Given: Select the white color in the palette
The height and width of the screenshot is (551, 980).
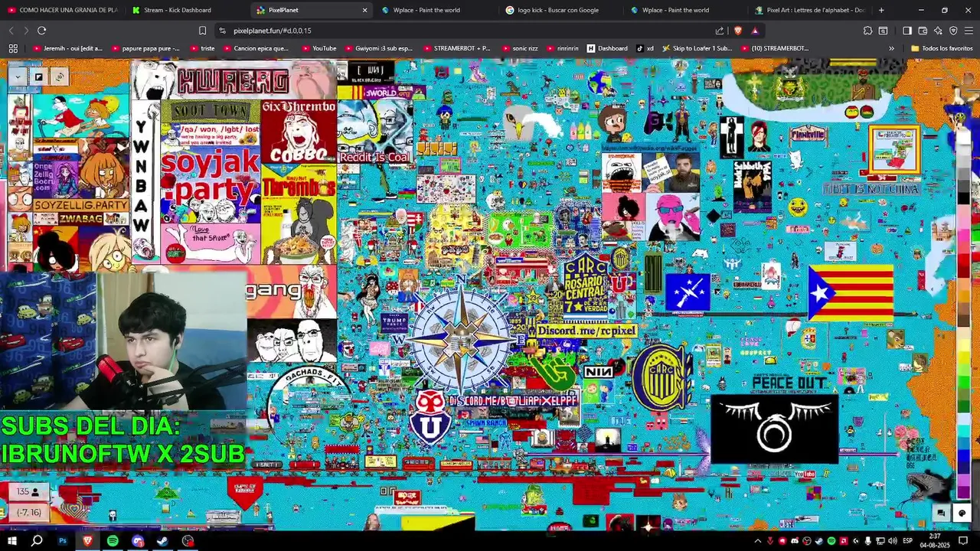Looking at the screenshot, I should tap(964, 139).
